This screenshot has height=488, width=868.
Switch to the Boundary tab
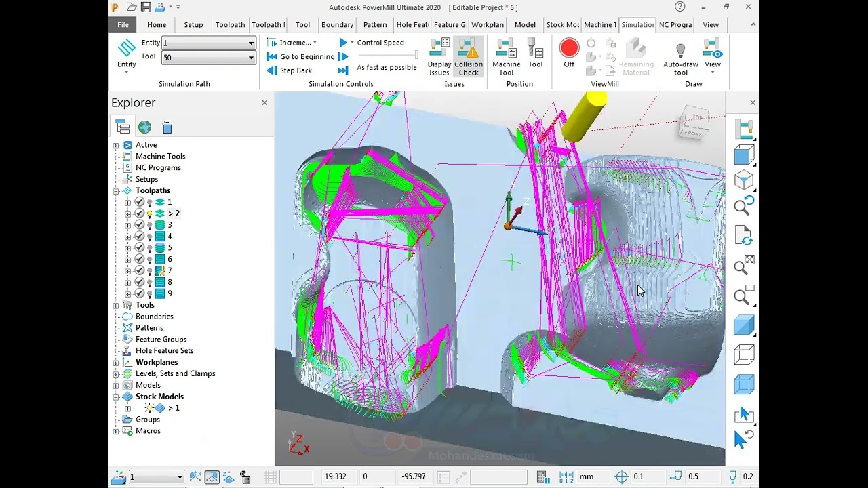point(337,24)
